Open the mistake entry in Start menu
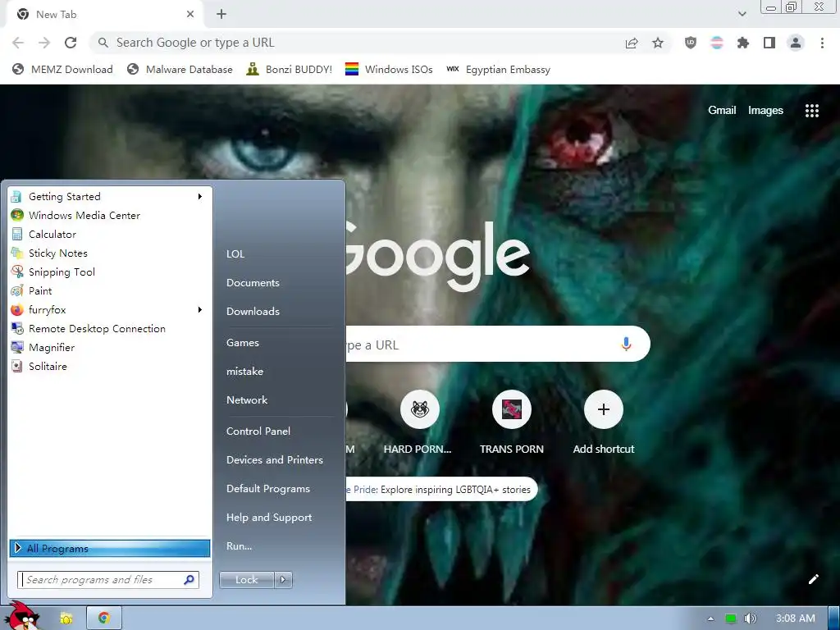Image resolution: width=840 pixels, height=630 pixels. click(x=244, y=372)
